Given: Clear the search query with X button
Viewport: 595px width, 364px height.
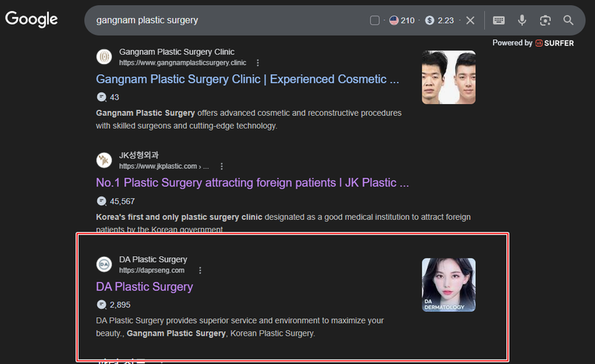Looking at the screenshot, I should (470, 21).
